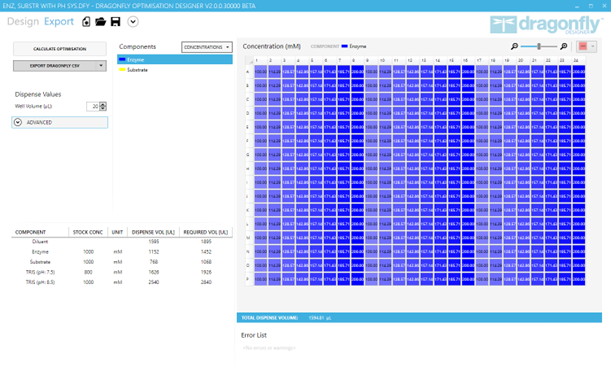Open file with the folder icon
611x367 pixels.
(x=101, y=22)
